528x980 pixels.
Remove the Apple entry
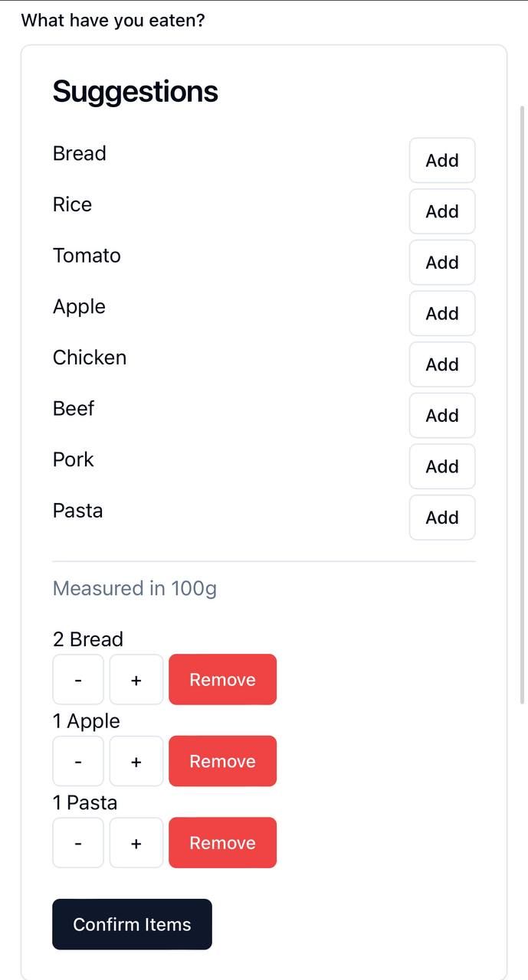pyautogui.click(x=222, y=761)
